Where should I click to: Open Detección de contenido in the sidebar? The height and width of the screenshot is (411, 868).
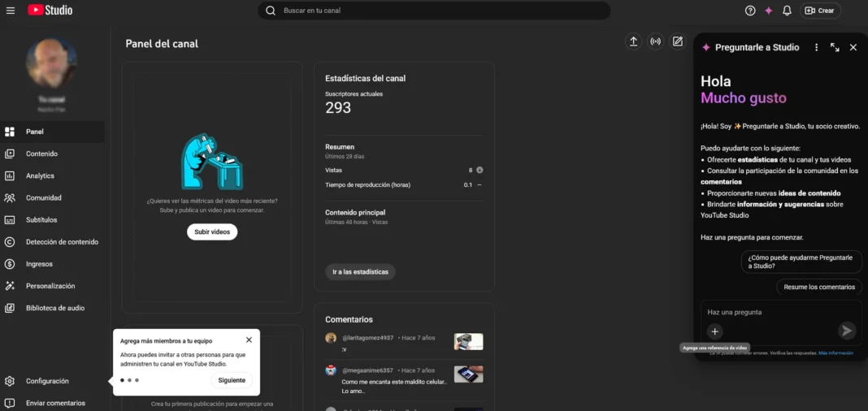tap(52, 242)
